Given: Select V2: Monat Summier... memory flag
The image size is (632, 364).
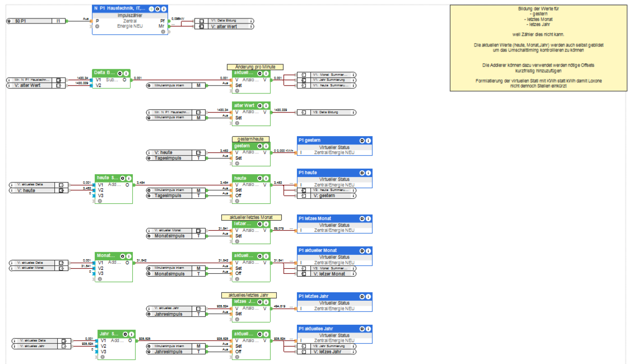Looking at the screenshot, I should click(327, 268).
